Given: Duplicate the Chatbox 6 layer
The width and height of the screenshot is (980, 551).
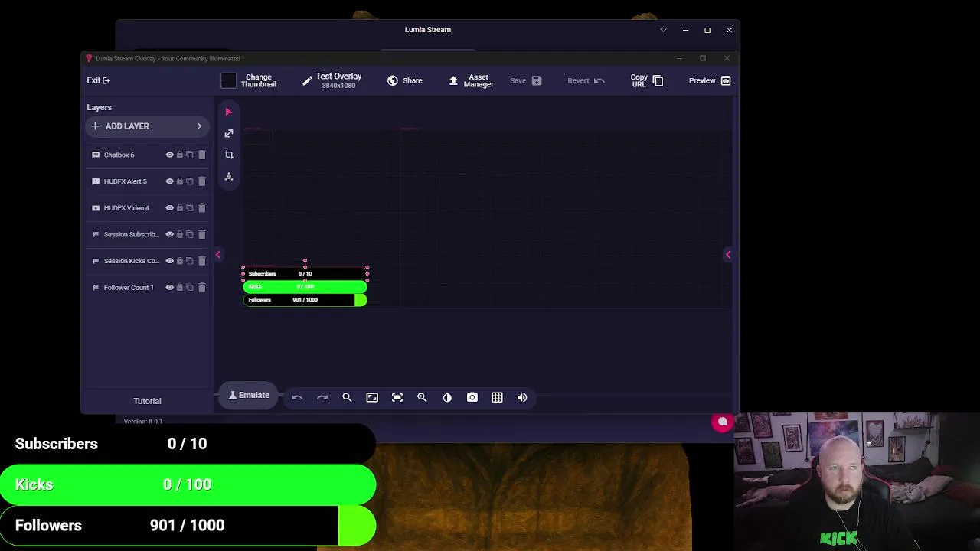Looking at the screenshot, I should pyautogui.click(x=190, y=155).
